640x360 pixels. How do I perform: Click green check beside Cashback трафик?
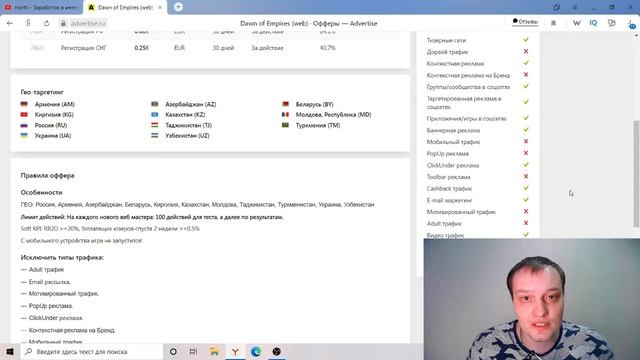526,188
